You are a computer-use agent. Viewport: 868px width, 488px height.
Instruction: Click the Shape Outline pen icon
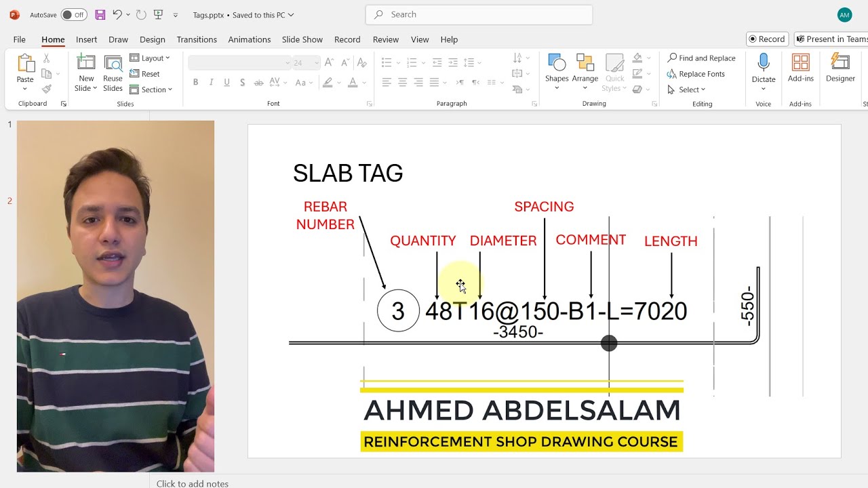(637, 73)
